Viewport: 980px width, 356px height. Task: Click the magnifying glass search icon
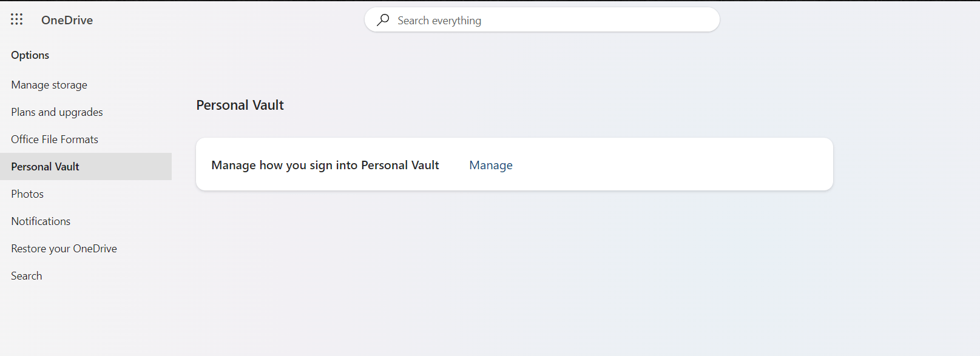point(383,20)
